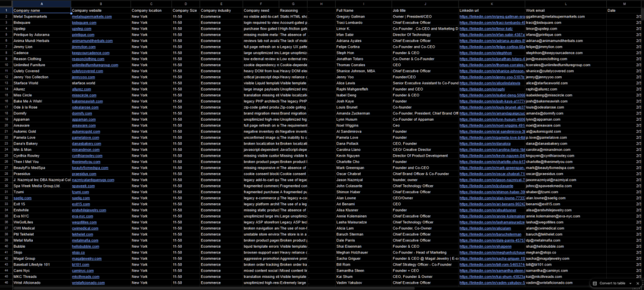Open the upstep.com website link
This screenshot has width=644, height=290.
(82, 29)
